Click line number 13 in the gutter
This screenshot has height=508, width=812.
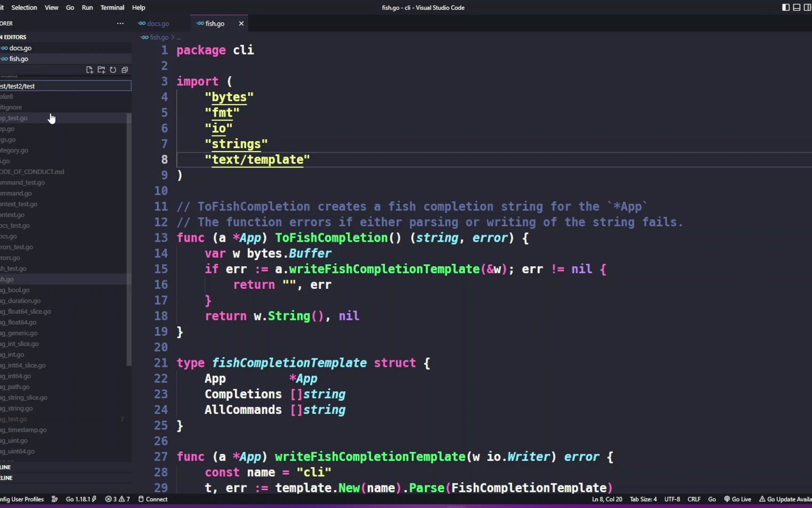pyautogui.click(x=161, y=238)
